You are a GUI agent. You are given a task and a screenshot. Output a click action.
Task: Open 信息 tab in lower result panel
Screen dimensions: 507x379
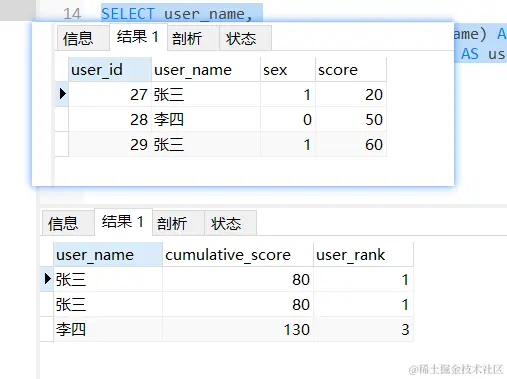[x=68, y=223]
